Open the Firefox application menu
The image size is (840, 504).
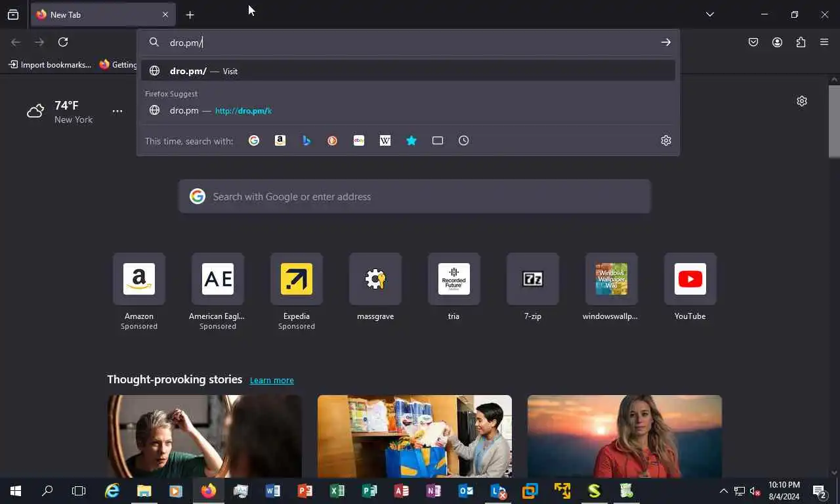pyautogui.click(x=824, y=42)
